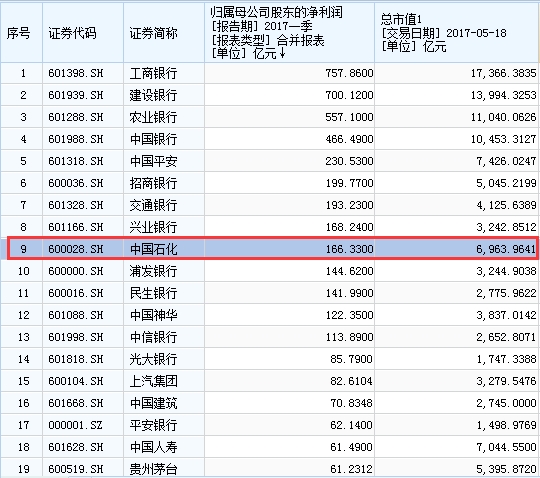The height and width of the screenshot is (478, 540).
Task: Select security code 000001.SZ
Action: point(76,425)
